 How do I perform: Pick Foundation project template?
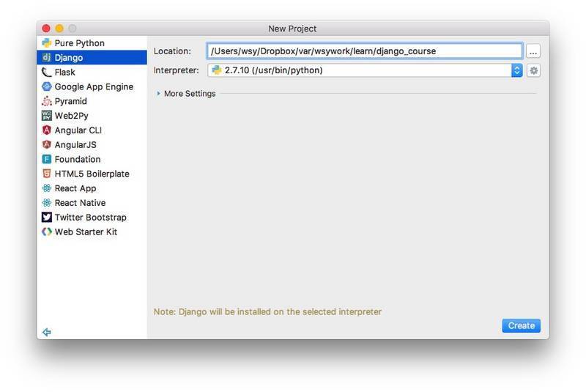coord(92,159)
